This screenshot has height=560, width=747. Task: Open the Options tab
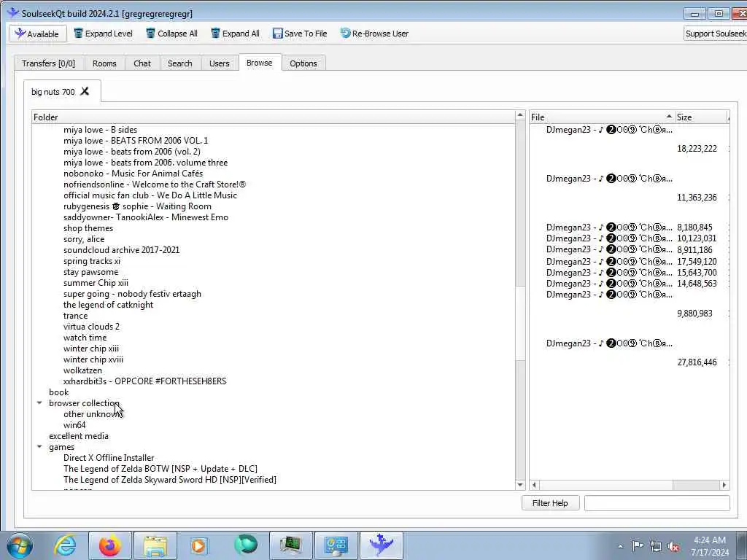click(x=303, y=63)
